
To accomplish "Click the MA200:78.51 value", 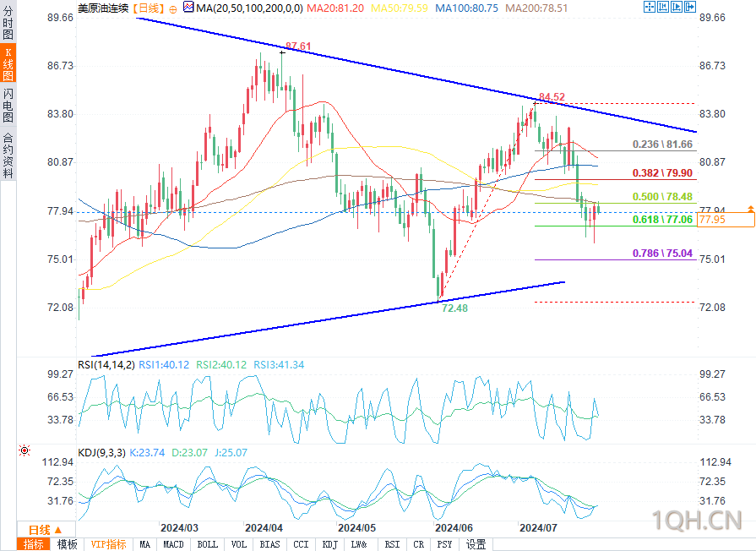I will 536,8.
